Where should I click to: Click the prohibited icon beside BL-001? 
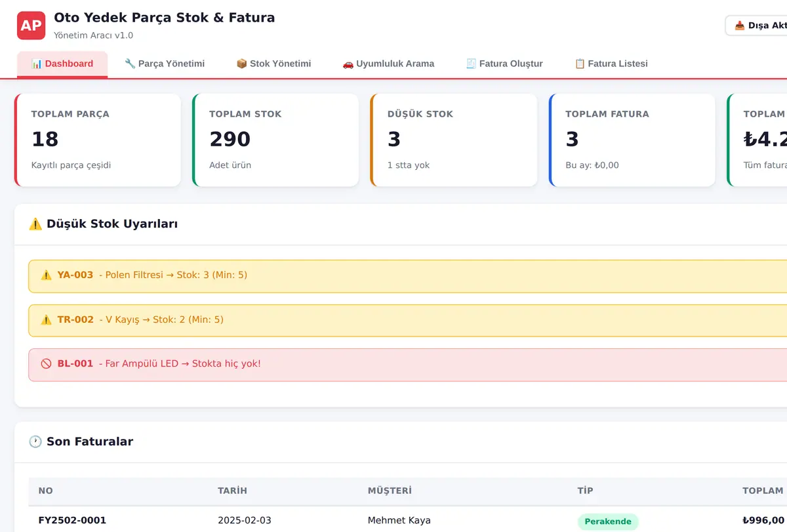click(x=46, y=364)
